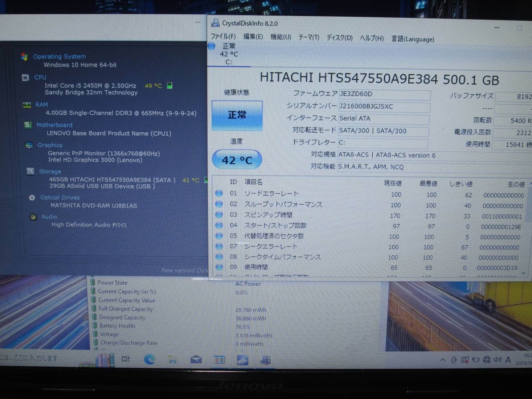532x399 pixels.
Task: Click the Battery Health row label
Action: [117, 326]
